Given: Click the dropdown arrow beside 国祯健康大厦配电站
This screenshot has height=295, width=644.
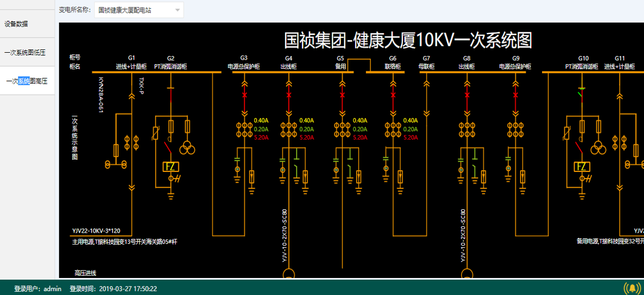Looking at the screenshot, I should 177,10.
